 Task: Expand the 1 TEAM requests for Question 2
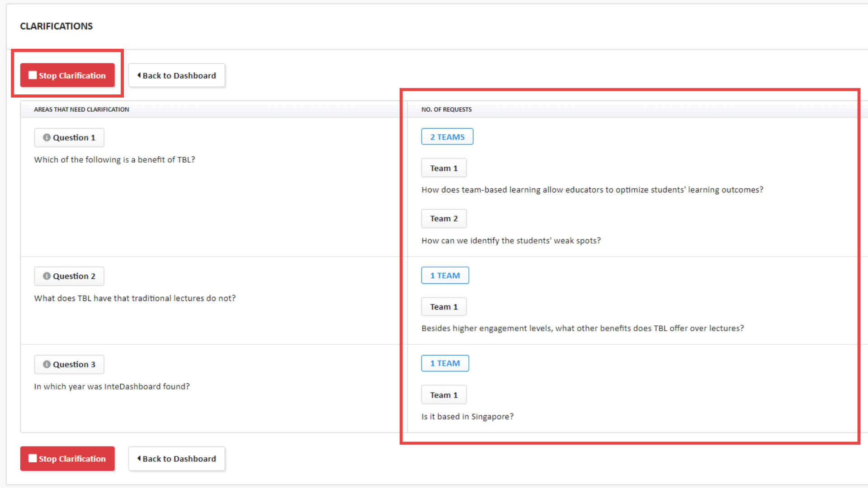pyautogui.click(x=445, y=275)
